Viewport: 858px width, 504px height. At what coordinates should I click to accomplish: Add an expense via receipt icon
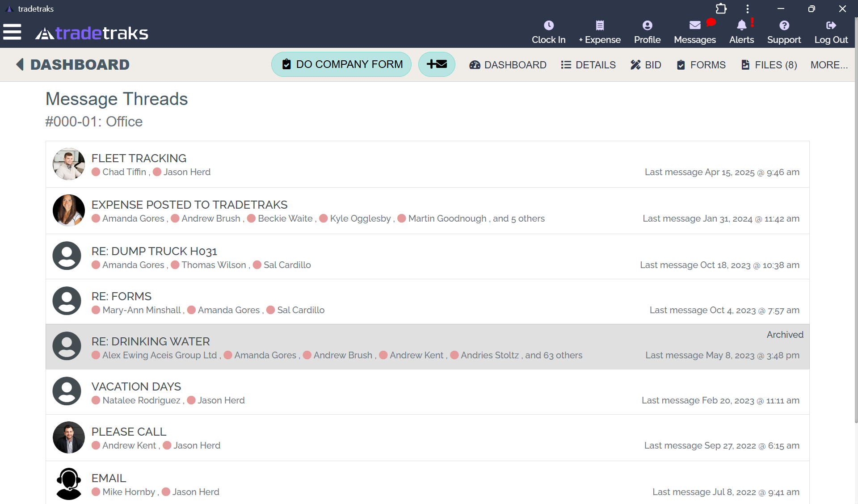[x=600, y=25]
